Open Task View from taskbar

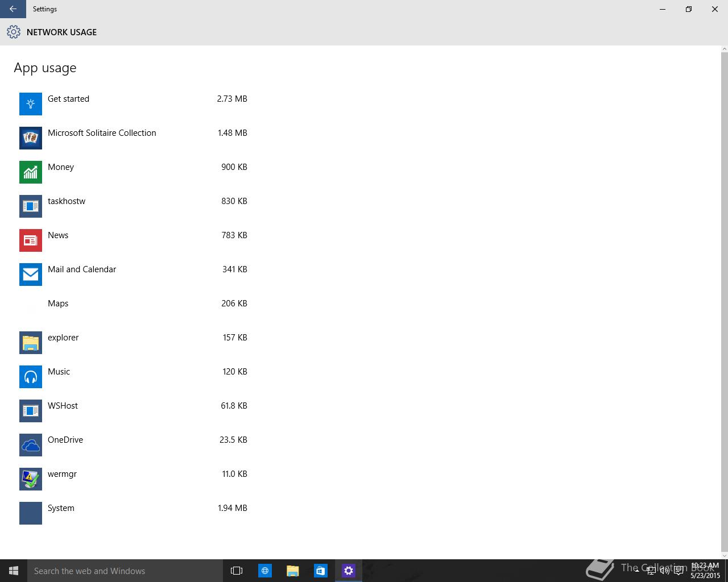click(237, 571)
